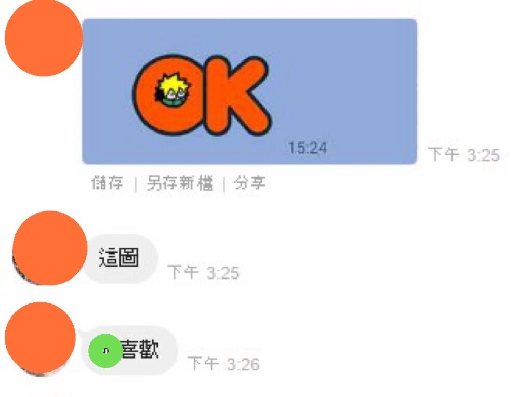
Task: Click the blond character inside letter O
Action: coord(173,89)
